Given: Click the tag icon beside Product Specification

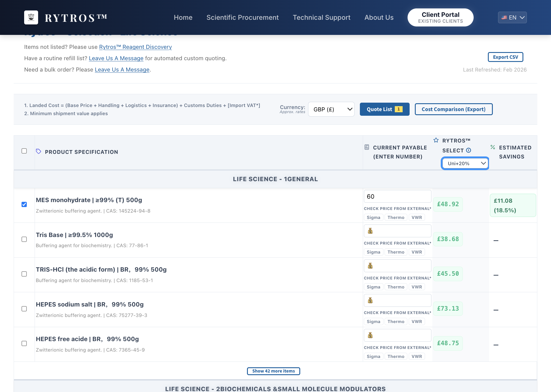Looking at the screenshot, I should 38,152.
